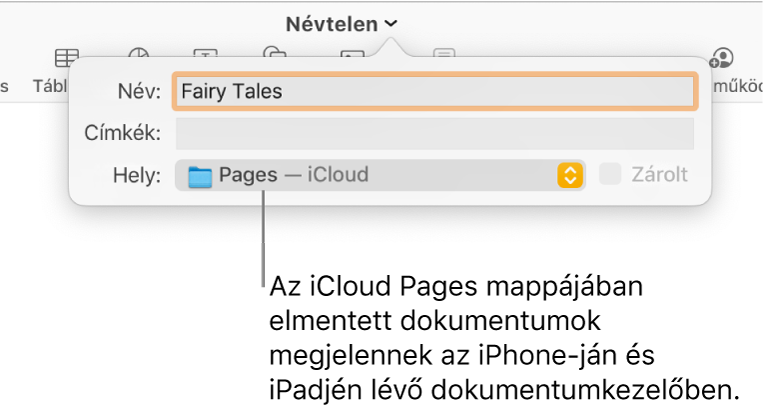Screen dimensions: 763x410
Task: Toggle the Zárolt checkbox
Action: 610,174
